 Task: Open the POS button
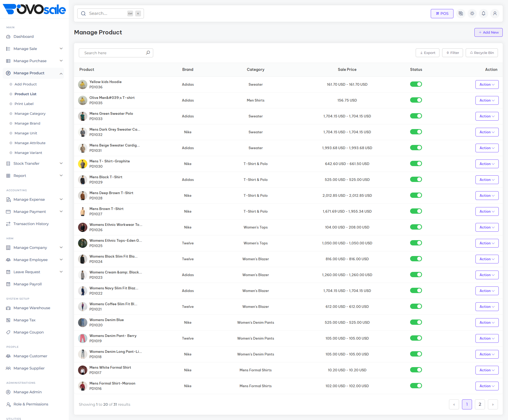[x=442, y=13]
